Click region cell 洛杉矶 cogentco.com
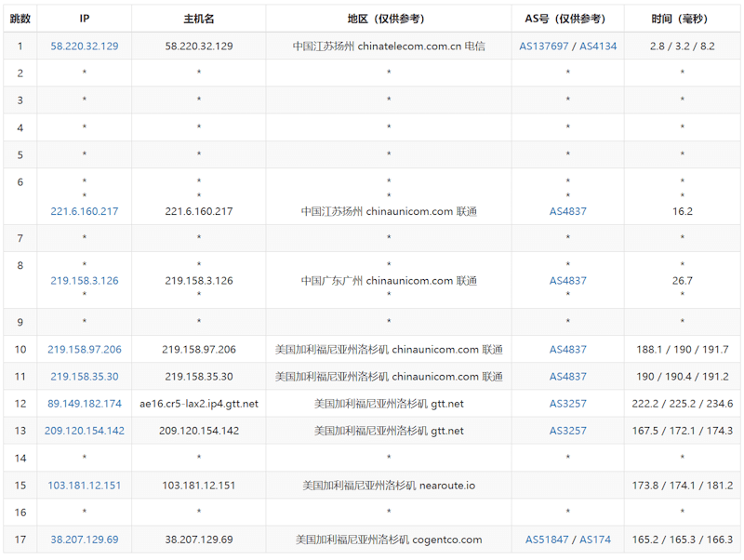The width and height of the screenshot is (744, 560). click(389, 540)
